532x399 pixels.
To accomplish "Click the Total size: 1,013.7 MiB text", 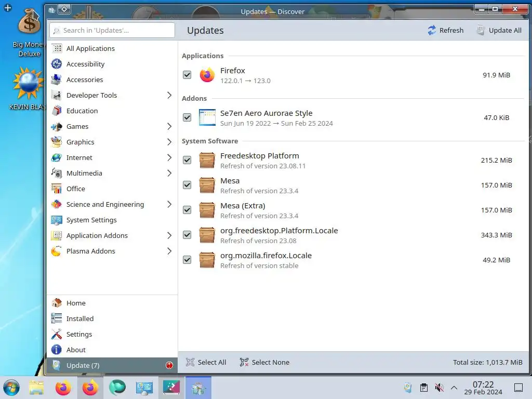I will click(x=487, y=362).
